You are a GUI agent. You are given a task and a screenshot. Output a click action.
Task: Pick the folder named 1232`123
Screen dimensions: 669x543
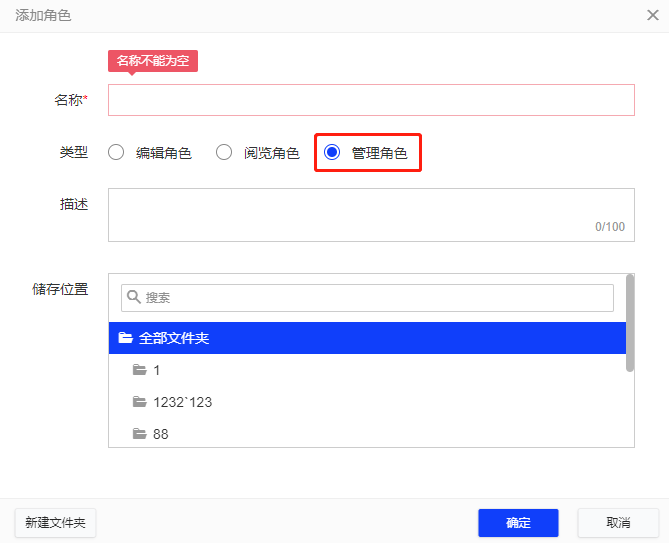point(182,402)
